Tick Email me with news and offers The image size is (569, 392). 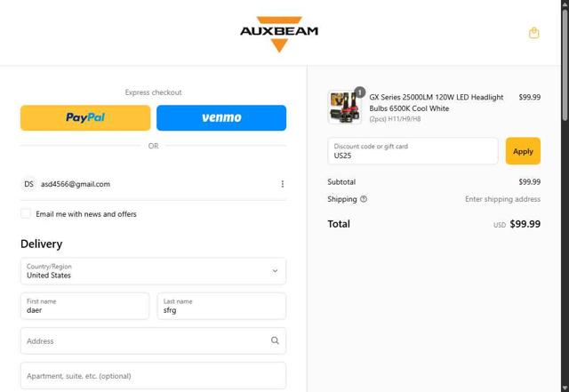[26, 213]
